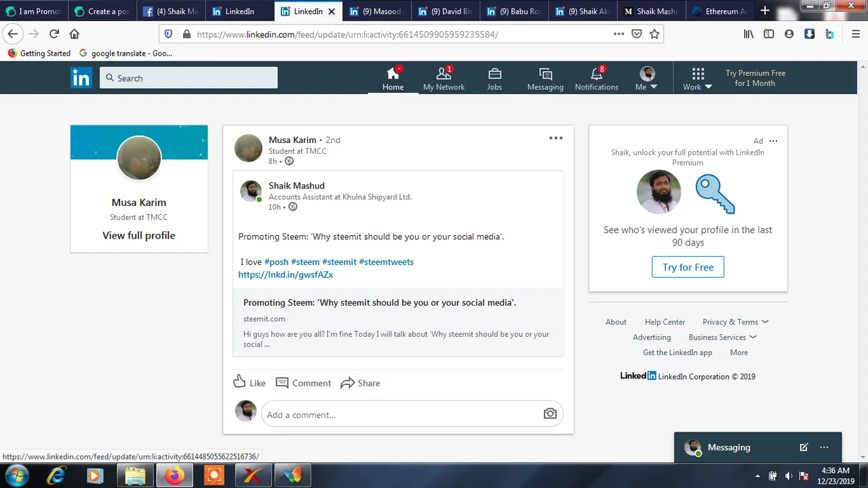Click the More footer link
Viewport: 868px width, 488px height.
click(738, 352)
